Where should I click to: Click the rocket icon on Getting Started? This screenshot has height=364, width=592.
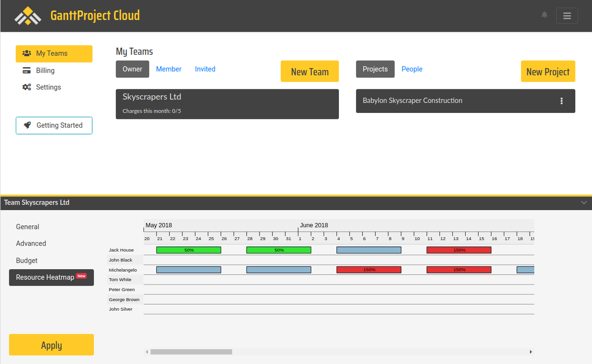(28, 125)
